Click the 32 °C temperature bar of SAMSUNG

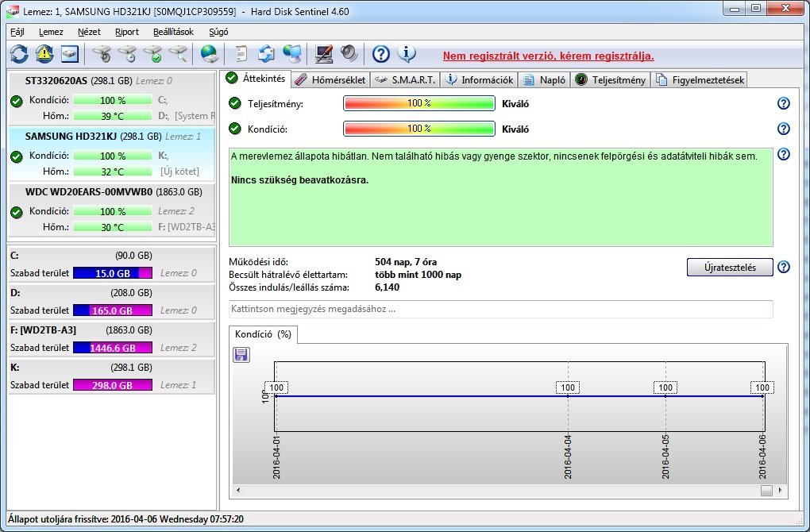click(113, 172)
